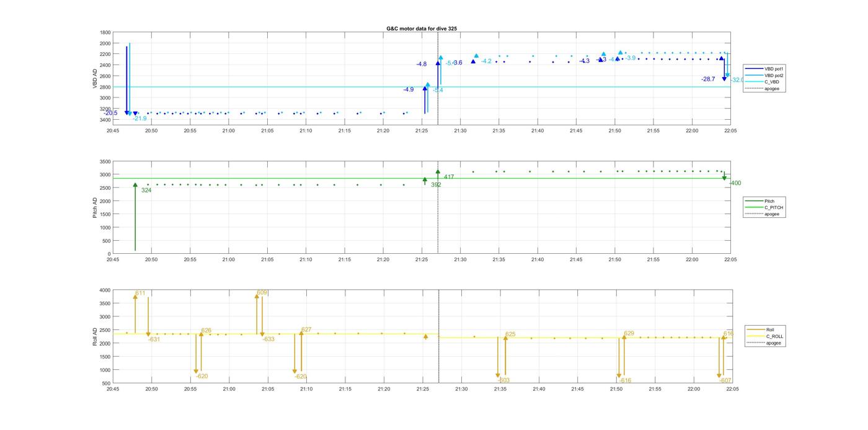Click the 626 label in Roll plot
The width and height of the screenshot is (868, 430).
206,330
